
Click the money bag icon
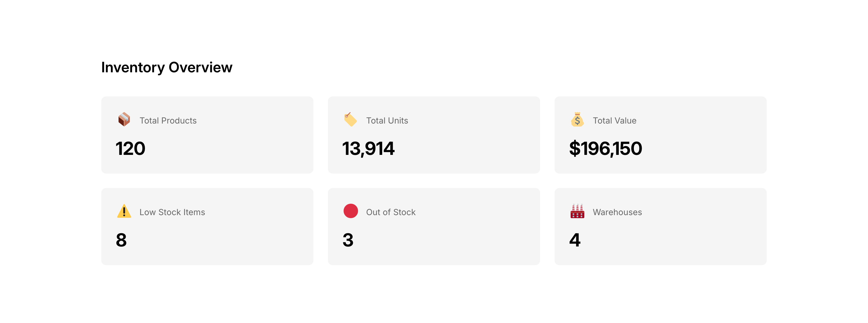click(x=577, y=120)
